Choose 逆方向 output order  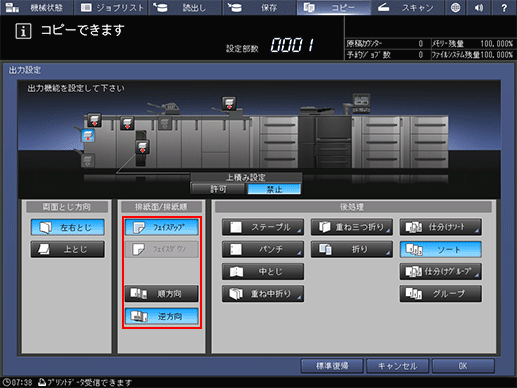click(162, 316)
